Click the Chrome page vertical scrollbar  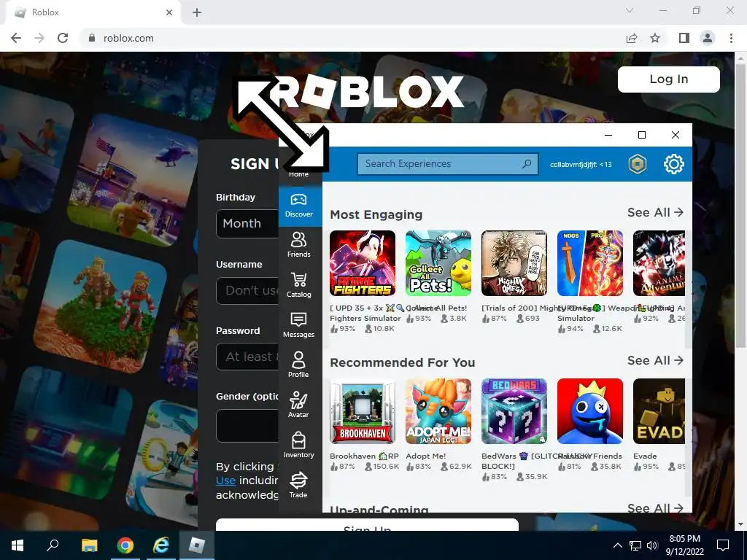[x=740, y=205]
